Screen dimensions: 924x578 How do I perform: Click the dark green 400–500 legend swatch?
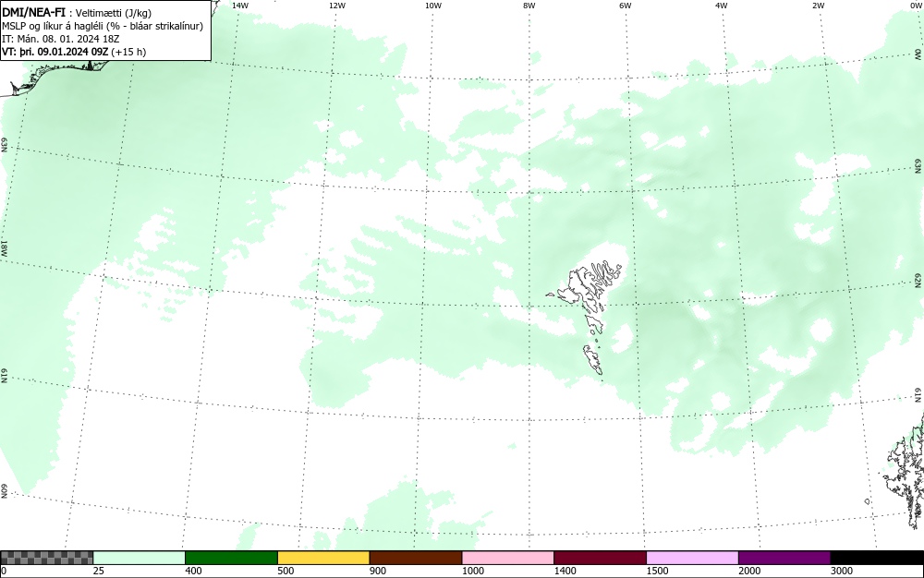(x=231, y=558)
